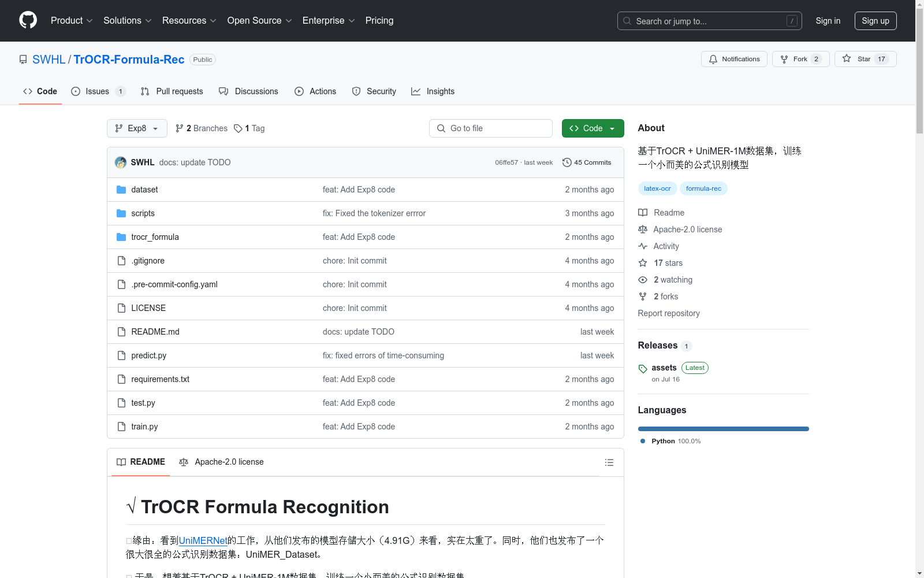The height and width of the screenshot is (578, 924).
Task: Open the Exp8 branch selector dropdown
Action: (x=137, y=128)
